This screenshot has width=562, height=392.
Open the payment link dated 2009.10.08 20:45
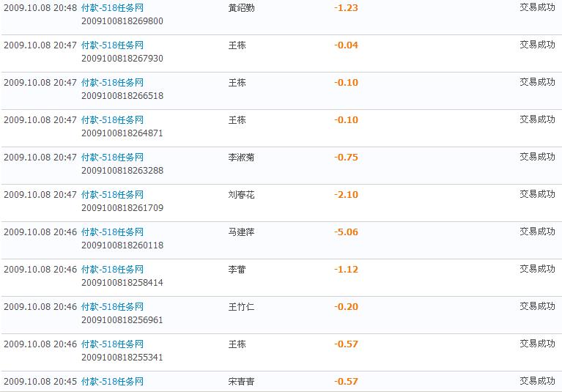[x=112, y=382]
